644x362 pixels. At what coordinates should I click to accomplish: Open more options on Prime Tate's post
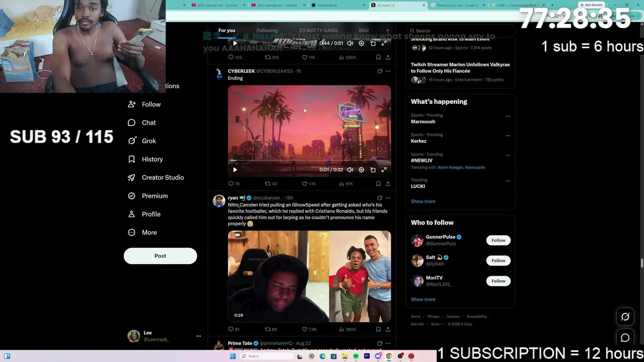click(x=388, y=343)
